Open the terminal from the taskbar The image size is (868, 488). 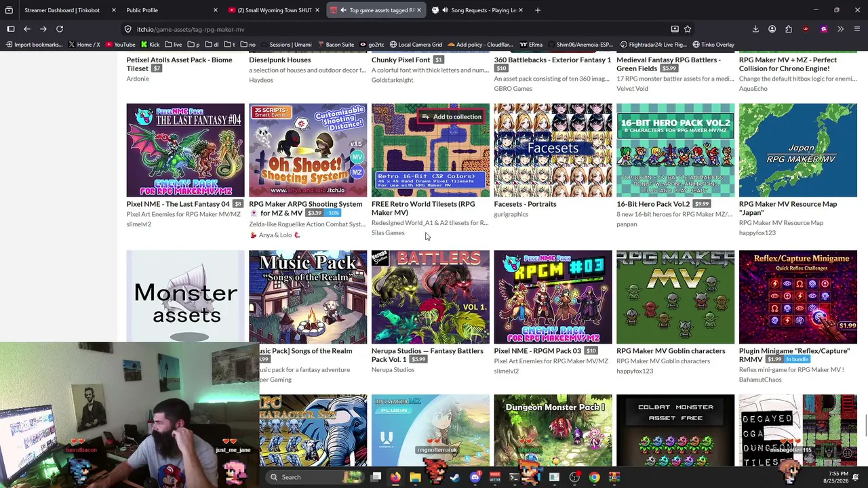coord(515,477)
